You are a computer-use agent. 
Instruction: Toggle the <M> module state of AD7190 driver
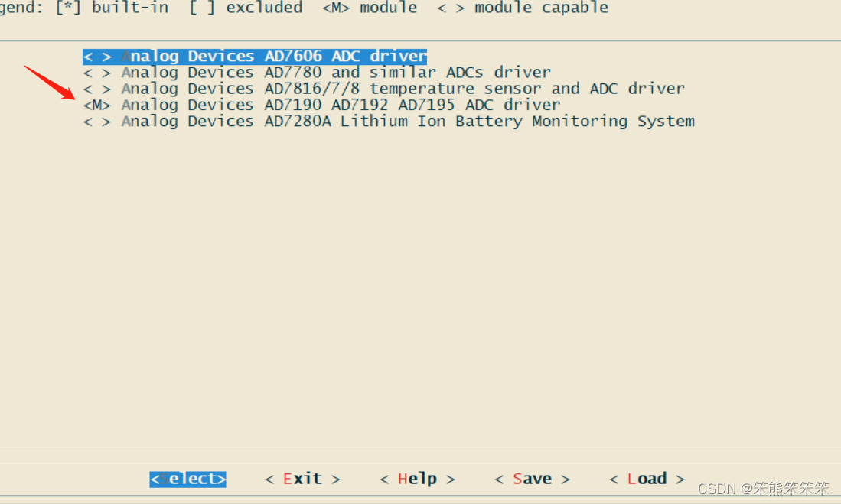click(x=96, y=105)
